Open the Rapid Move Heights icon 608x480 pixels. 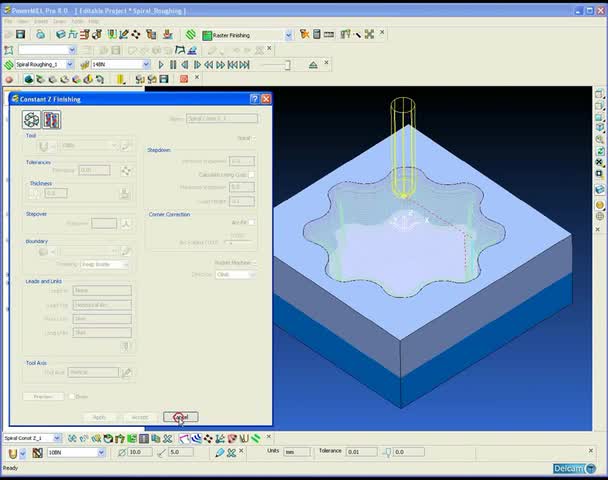[85, 35]
